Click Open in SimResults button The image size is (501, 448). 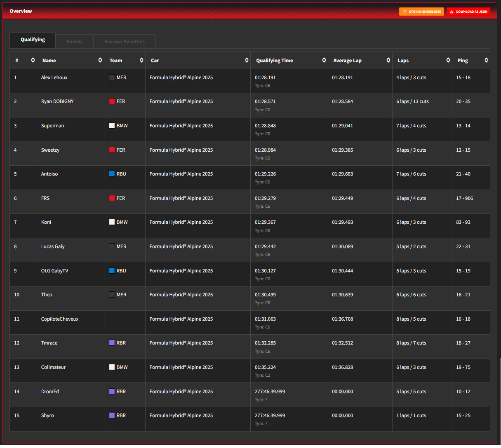421,12
